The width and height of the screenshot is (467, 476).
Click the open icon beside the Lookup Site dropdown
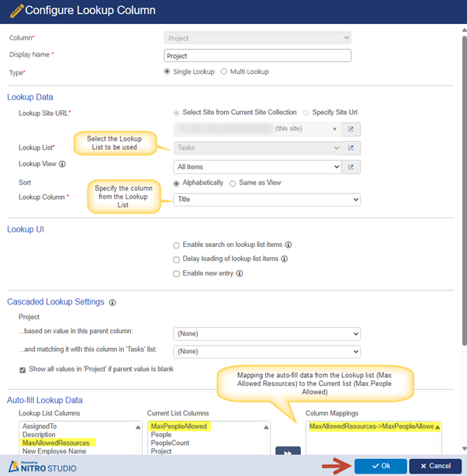(351, 129)
